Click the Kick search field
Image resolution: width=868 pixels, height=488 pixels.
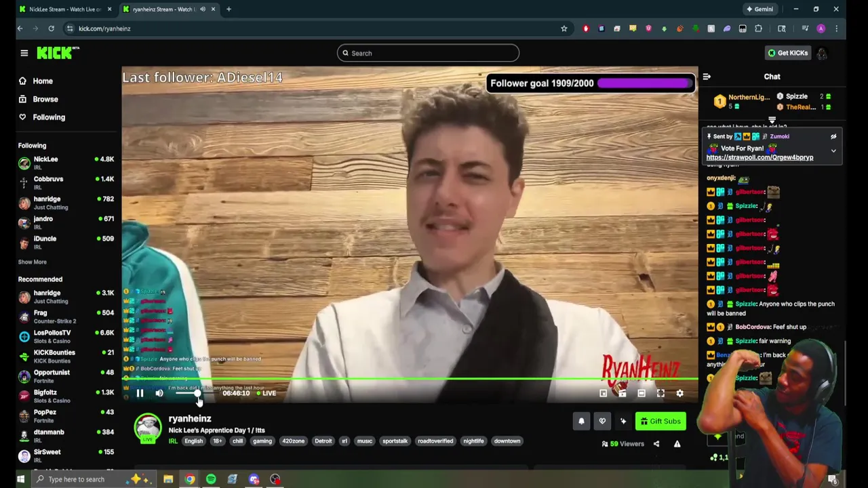coord(428,53)
